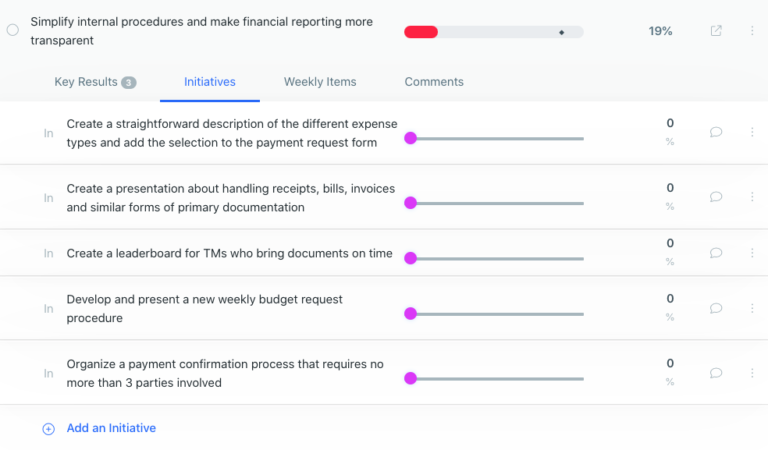
Task: Open the Comments tab
Action: coord(434,82)
